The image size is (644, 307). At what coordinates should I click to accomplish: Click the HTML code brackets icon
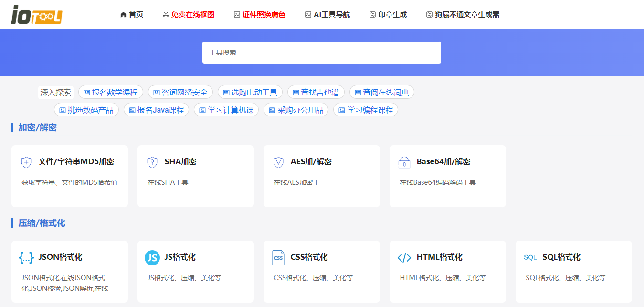[404, 258]
